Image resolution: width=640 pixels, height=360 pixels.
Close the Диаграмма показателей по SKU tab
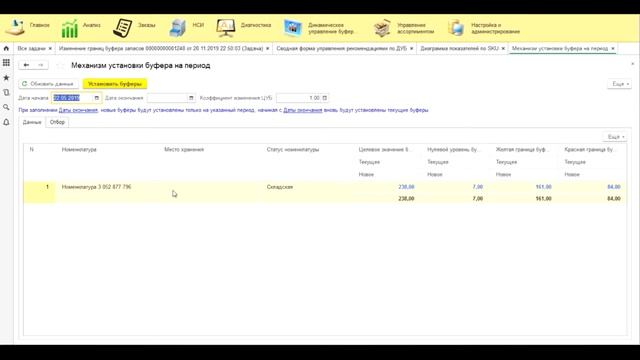pos(503,49)
